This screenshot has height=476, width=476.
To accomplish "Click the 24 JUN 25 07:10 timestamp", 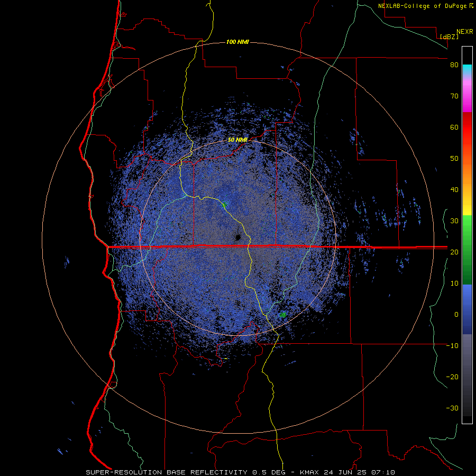I will 360,472.
